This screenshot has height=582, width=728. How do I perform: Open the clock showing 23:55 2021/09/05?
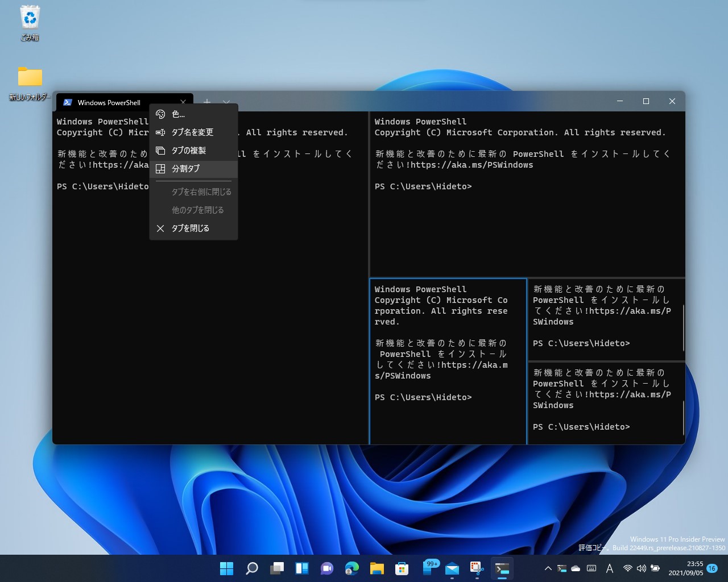[x=686, y=568]
